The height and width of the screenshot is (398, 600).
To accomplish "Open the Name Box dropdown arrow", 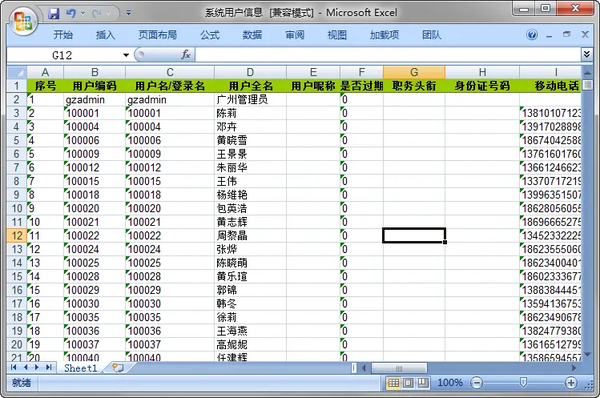I will 126,55.
